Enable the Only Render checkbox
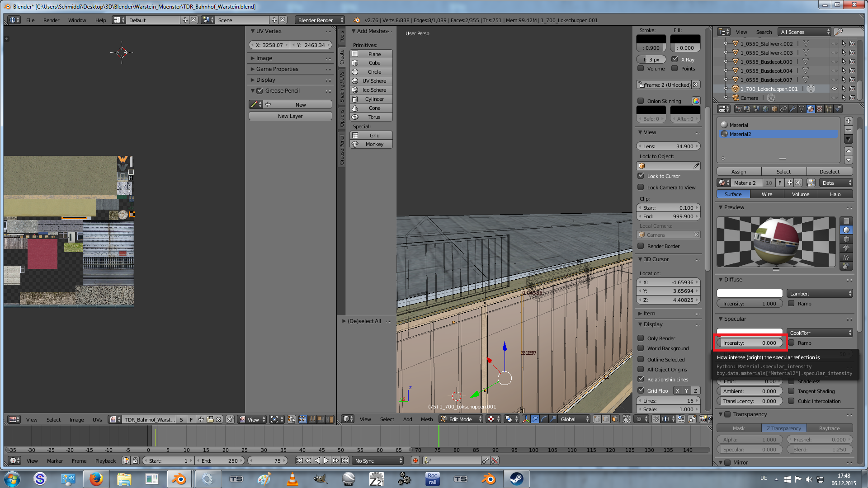868x488 pixels. point(641,338)
